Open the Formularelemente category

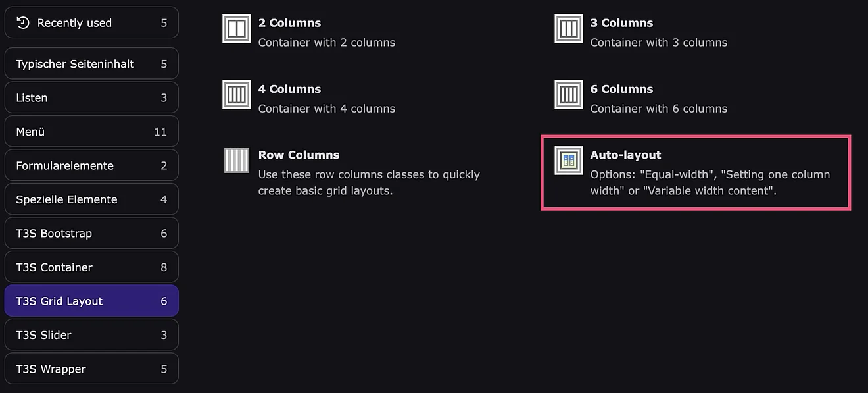coord(91,166)
